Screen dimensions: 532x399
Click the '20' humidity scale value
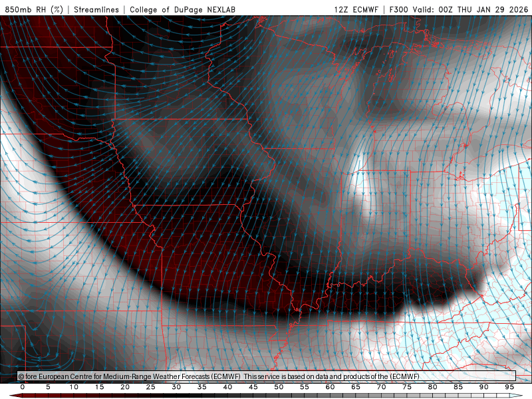[125, 387]
